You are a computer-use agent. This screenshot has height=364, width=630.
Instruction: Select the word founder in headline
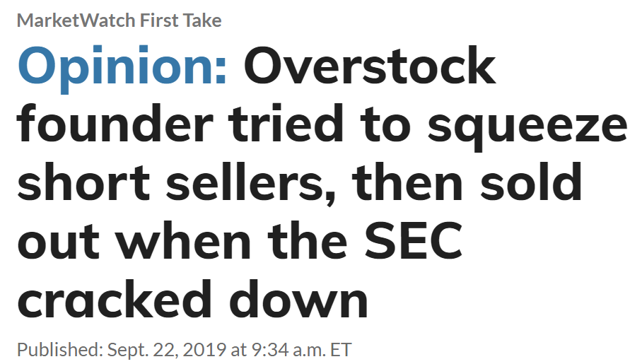[x=115, y=123]
